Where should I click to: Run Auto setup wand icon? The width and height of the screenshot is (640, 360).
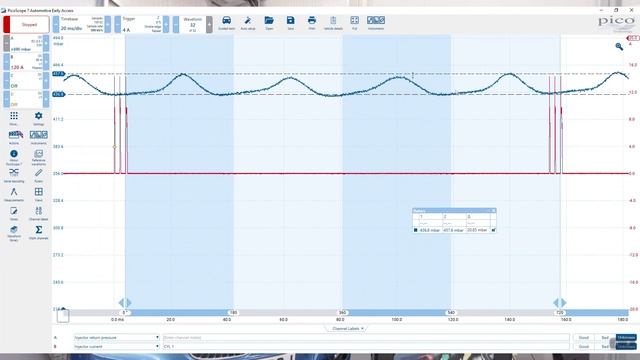[x=248, y=23]
